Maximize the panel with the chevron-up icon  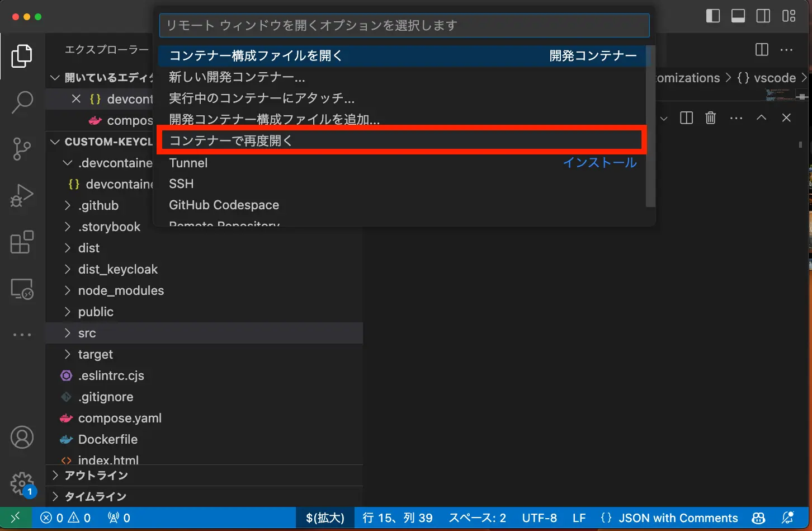(761, 118)
